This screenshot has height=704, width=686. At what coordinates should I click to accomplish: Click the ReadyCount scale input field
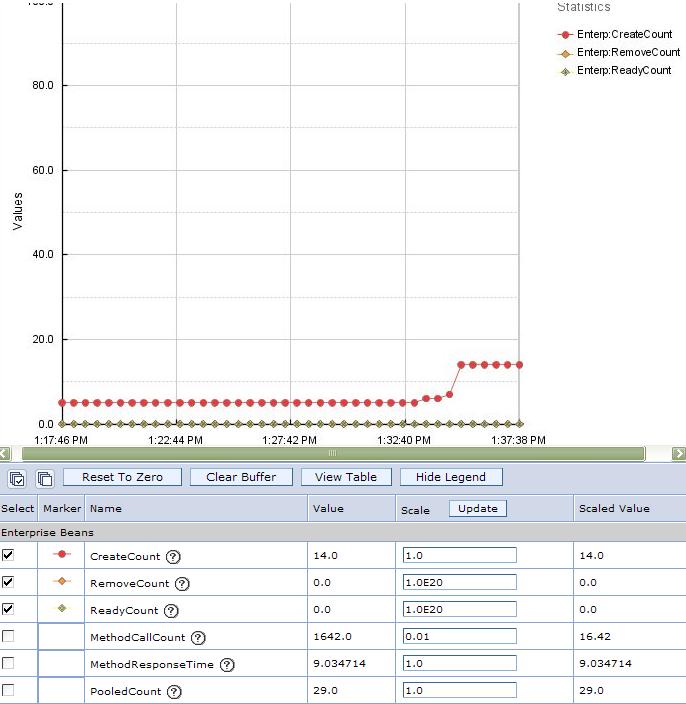point(459,609)
